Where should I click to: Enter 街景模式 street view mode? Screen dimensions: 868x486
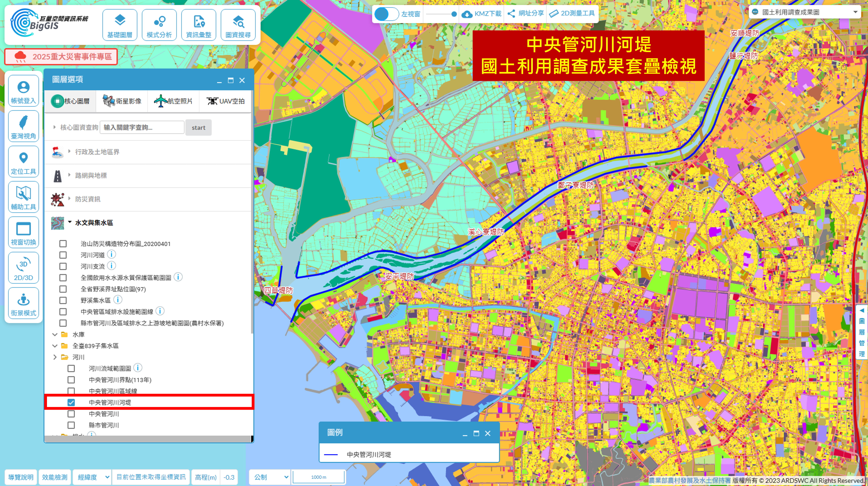click(23, 304)
